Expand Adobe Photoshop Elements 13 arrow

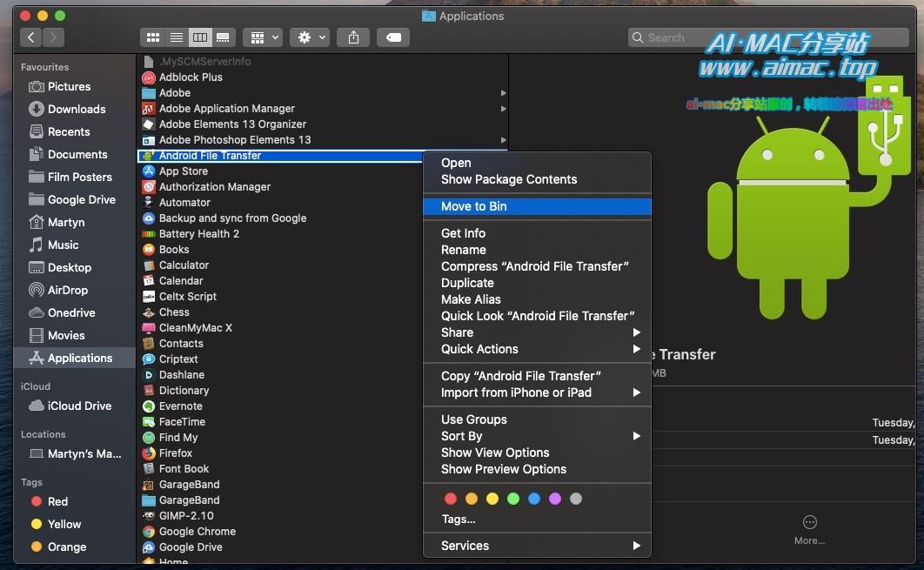click(x=503, y=140)
